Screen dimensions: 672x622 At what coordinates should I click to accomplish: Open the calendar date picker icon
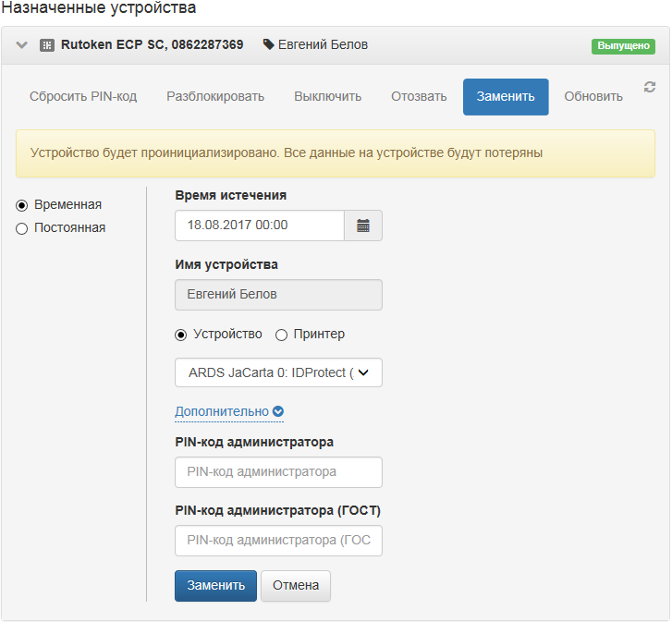click(x=363, y=226)
